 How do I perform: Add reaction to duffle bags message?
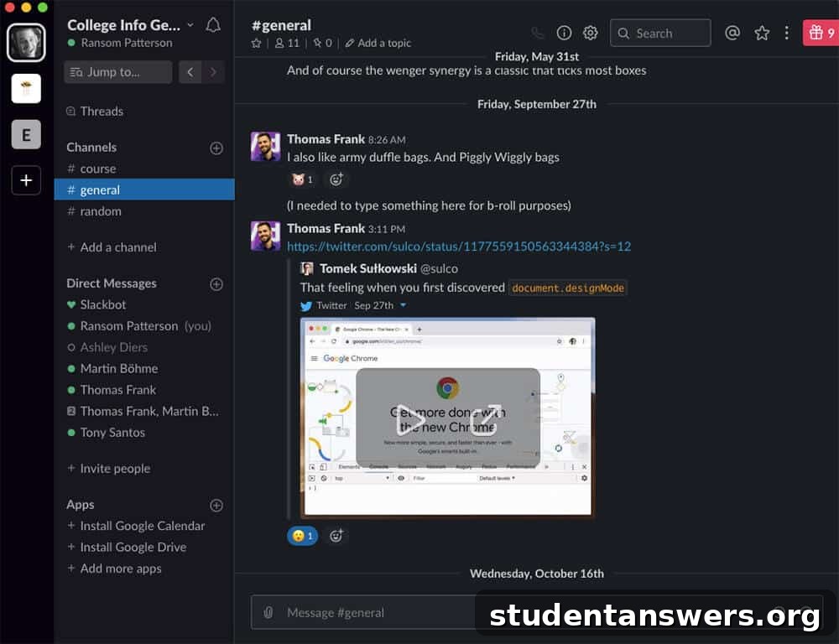pyautogui.click(x=336, y=179)
